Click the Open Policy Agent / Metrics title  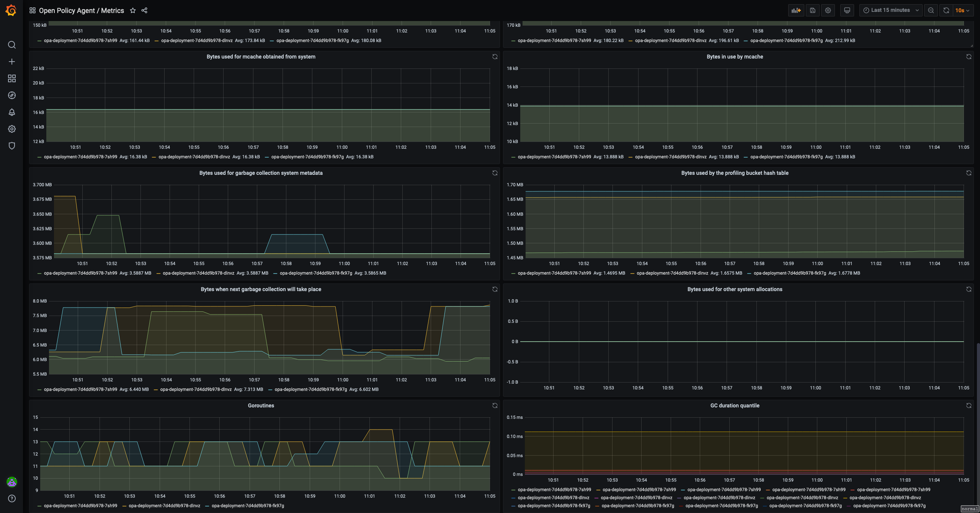[81, 10]
